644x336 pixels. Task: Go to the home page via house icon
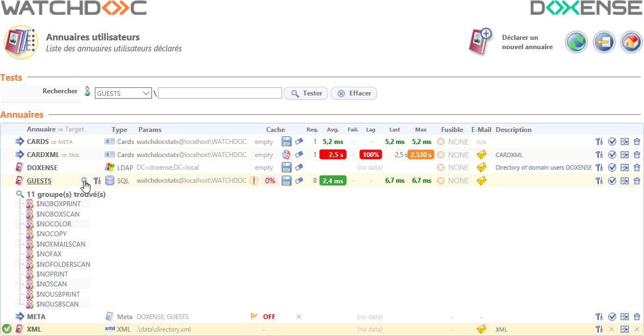tap(631, 42)
